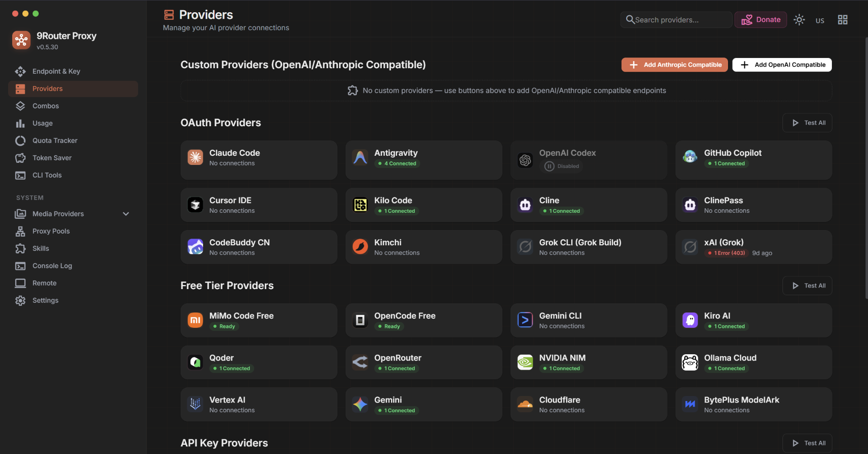Click the Vertex AI logo icon
868x454 pixels.
[x=195, y=404]
